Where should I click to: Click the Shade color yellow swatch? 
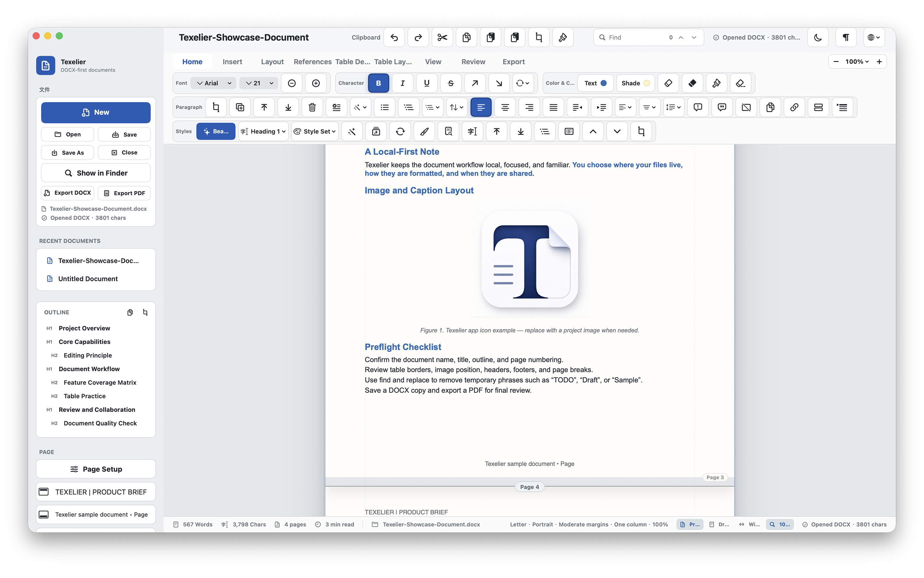pos(646,83)
